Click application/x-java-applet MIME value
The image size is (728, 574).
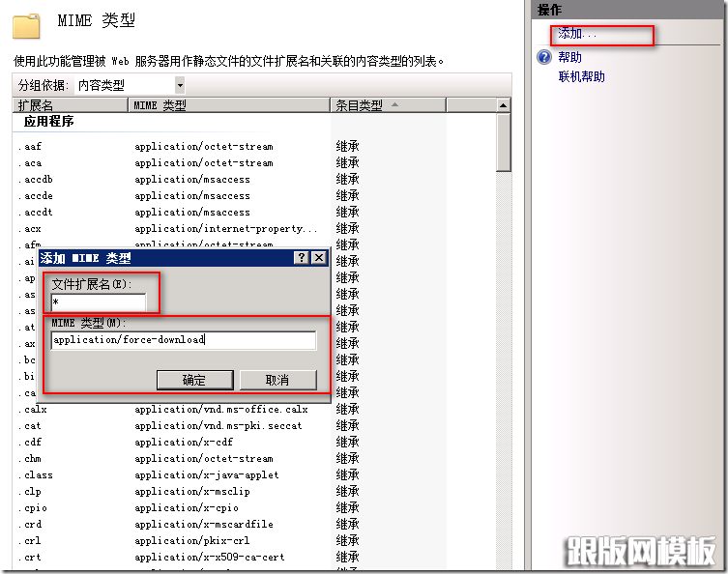pyautogui.click(x=207, y=475)
